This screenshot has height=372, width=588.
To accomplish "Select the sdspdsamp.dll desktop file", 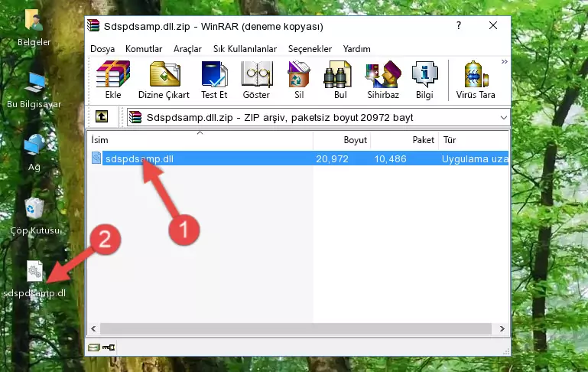I will [x=34, y=279].
